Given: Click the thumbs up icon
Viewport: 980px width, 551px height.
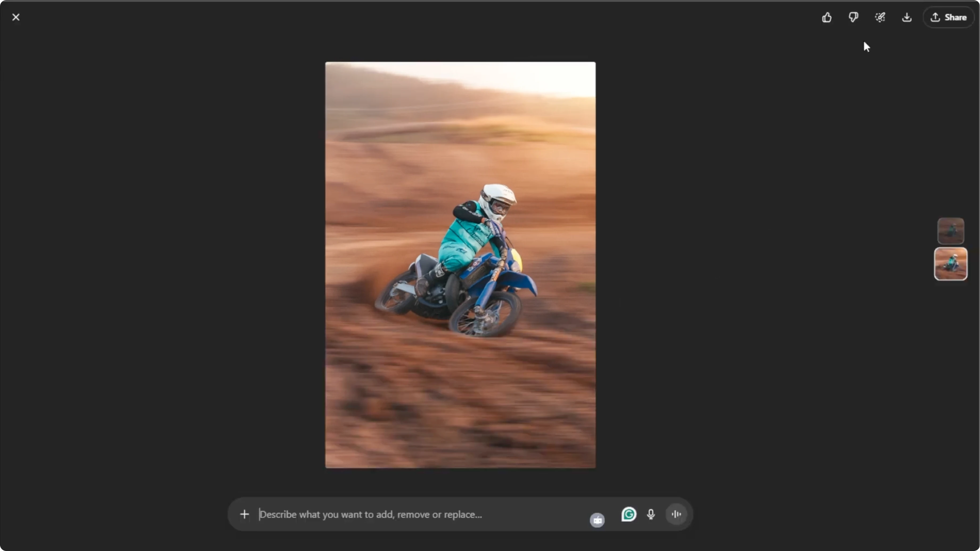Looking at the screenshot, I should (826, 17).
